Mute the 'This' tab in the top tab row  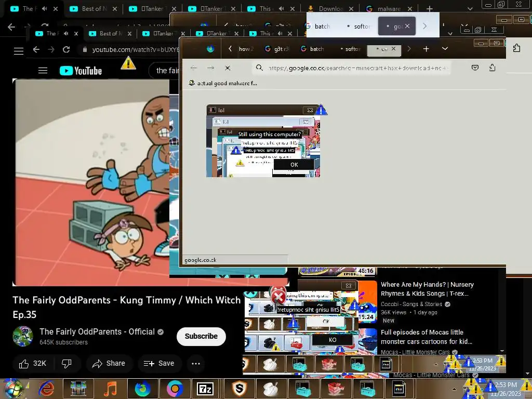(281, 9)
